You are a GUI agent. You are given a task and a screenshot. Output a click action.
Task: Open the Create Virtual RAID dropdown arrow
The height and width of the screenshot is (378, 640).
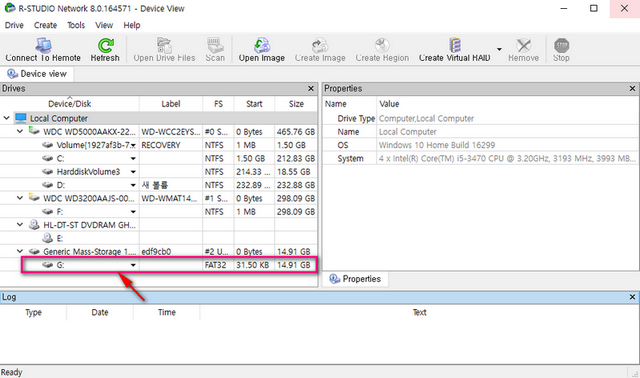[499, 49]
